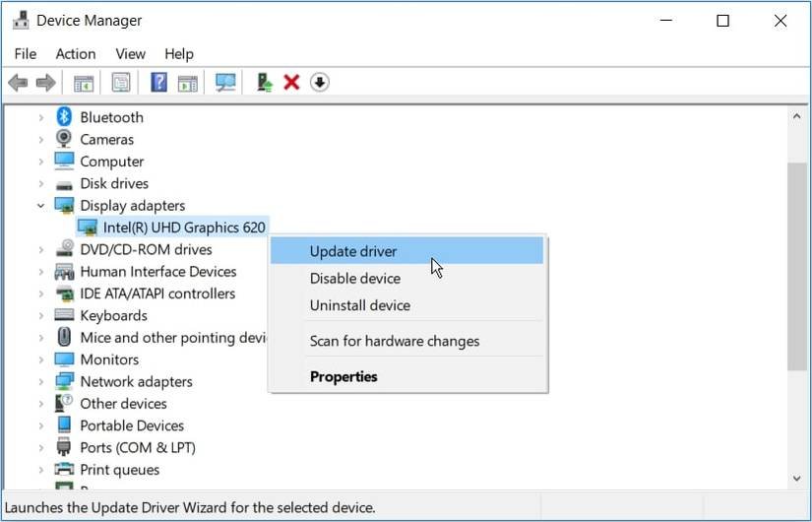Image resolution: width=812 pixels, height=522 pixels.
Task: Click Uninstall device in context menu
Action: click(x=360, y=305)
